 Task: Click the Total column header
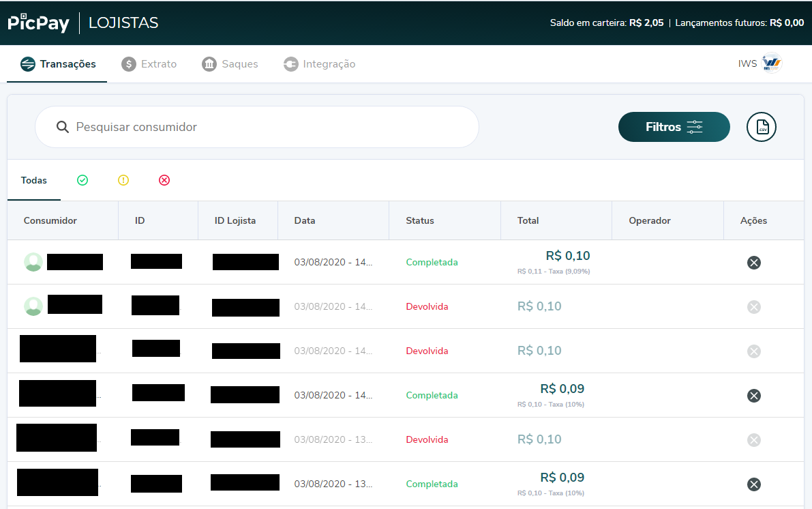tap(528, 220)
